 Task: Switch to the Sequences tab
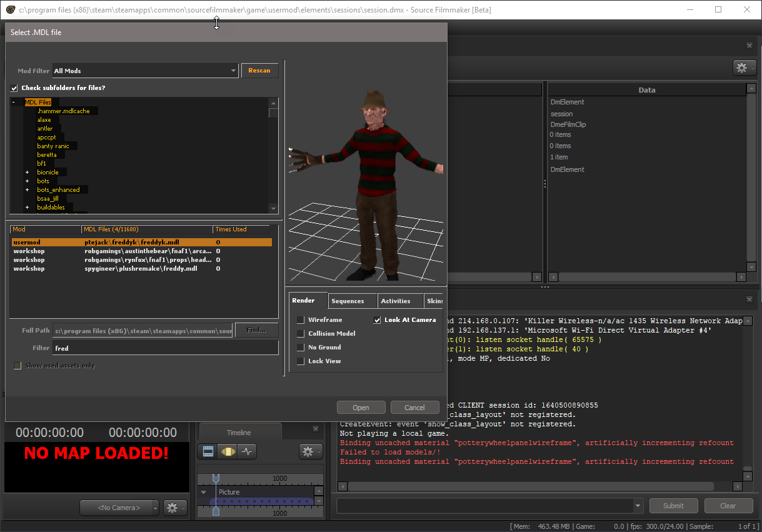coord(348,301)
